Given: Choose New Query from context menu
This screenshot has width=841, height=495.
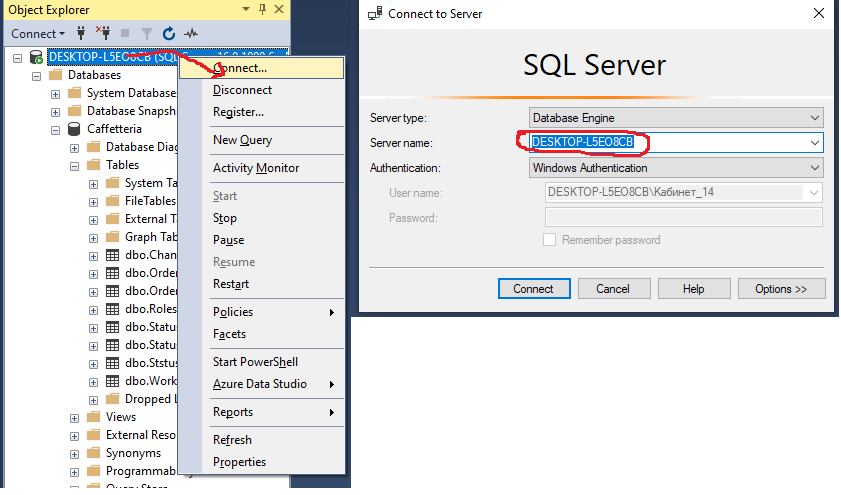Looking at the screenshot, I should pyautogui.click(x=261, y=140).
